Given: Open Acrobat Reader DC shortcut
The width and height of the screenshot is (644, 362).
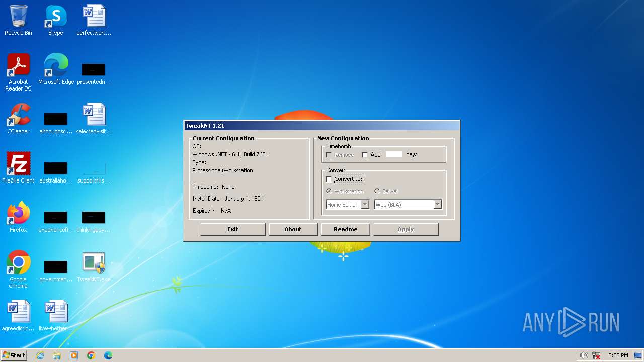Looking at the screenshot, I should click(x=18, y=72).
